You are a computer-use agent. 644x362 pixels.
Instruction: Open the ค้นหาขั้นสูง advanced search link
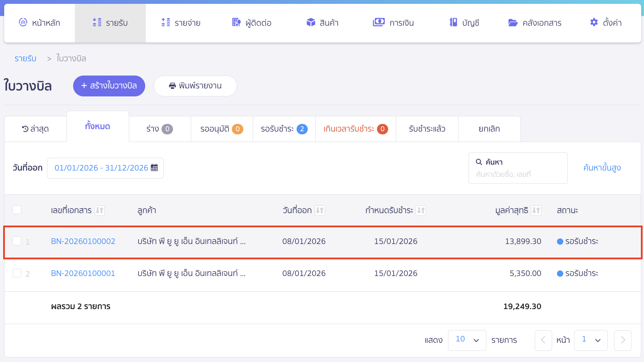tap(602, 167)
